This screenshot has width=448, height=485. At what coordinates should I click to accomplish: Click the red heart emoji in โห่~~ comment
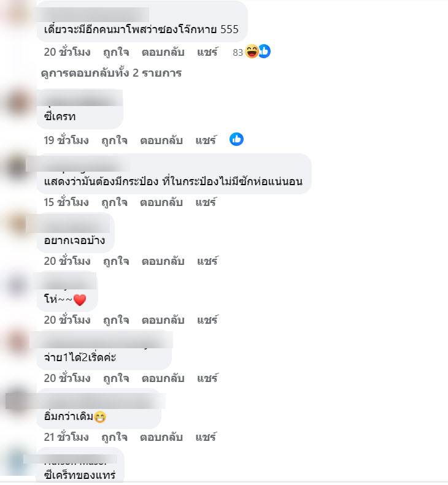click(80, 300)
